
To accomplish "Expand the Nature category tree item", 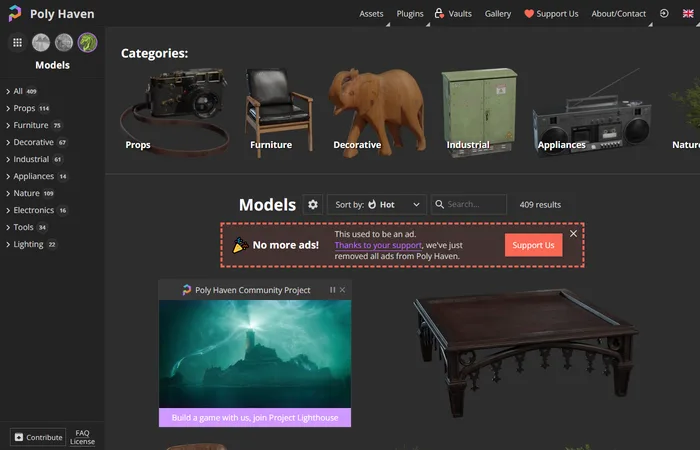I will [8, 193].
